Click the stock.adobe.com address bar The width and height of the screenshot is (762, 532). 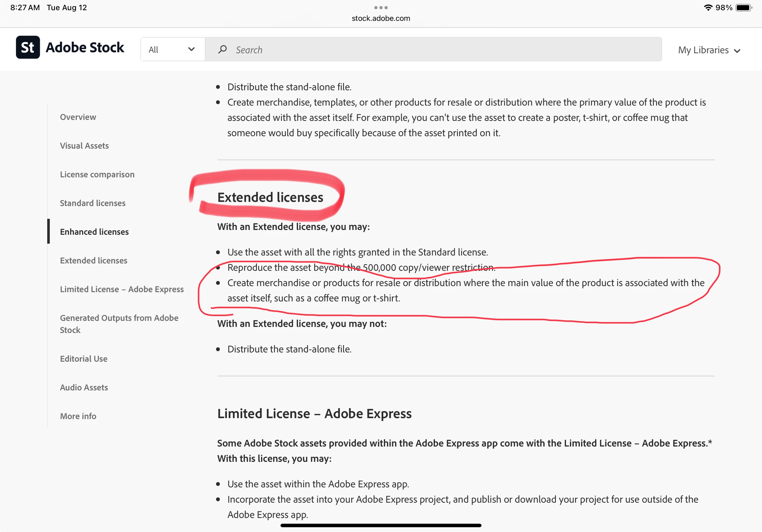381,18
